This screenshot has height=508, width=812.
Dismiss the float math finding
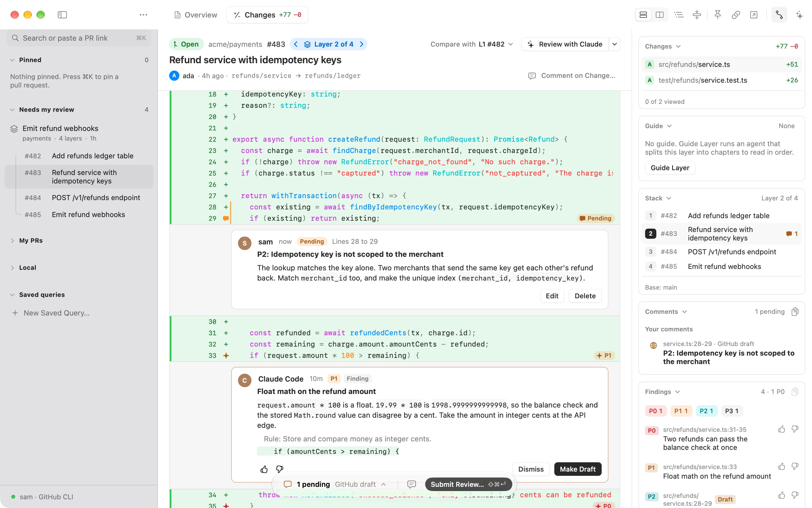pyautogui.click(x=531, y=469)
